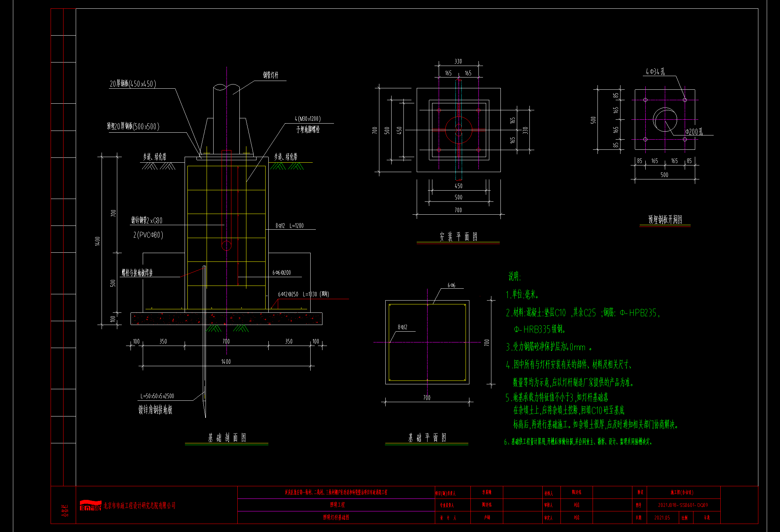Select the L=50x50x5x2500 dimension label
This screenshot has width=780, height=532.
pyautogui.click(x=157, y=396)
